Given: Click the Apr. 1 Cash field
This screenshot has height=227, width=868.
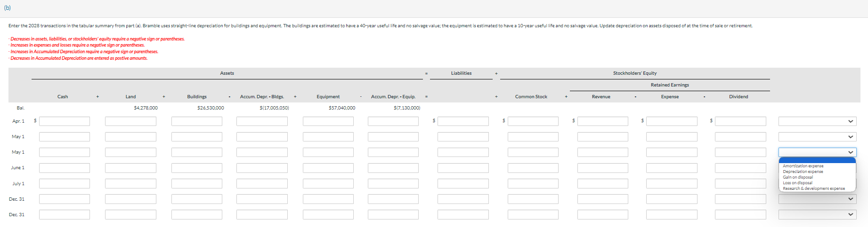Looking at the screenshot, I should 65,121.
